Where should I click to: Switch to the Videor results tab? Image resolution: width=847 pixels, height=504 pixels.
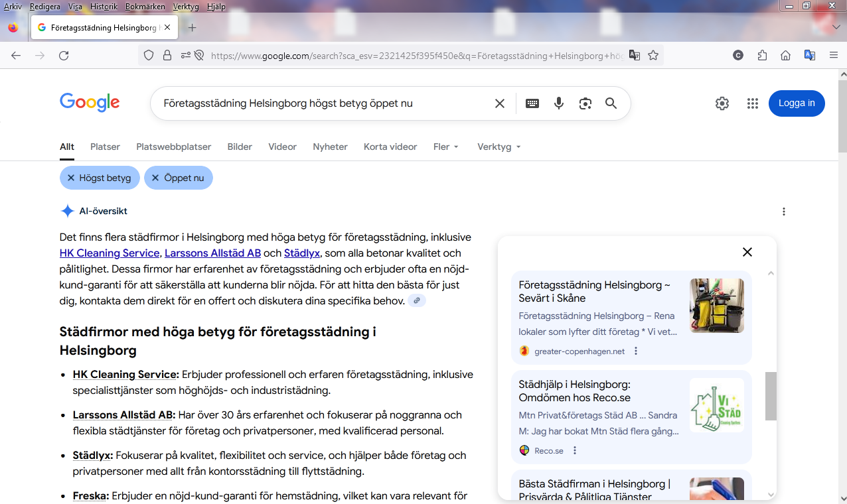point(282,147)
